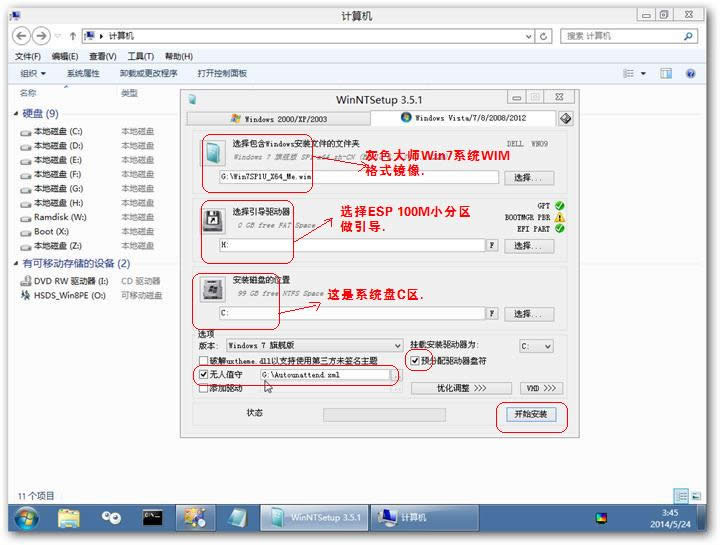Toggle preassign drive letter checkbox
The image size is (720, 545).
pyautogui.click(x=415, y=361)
